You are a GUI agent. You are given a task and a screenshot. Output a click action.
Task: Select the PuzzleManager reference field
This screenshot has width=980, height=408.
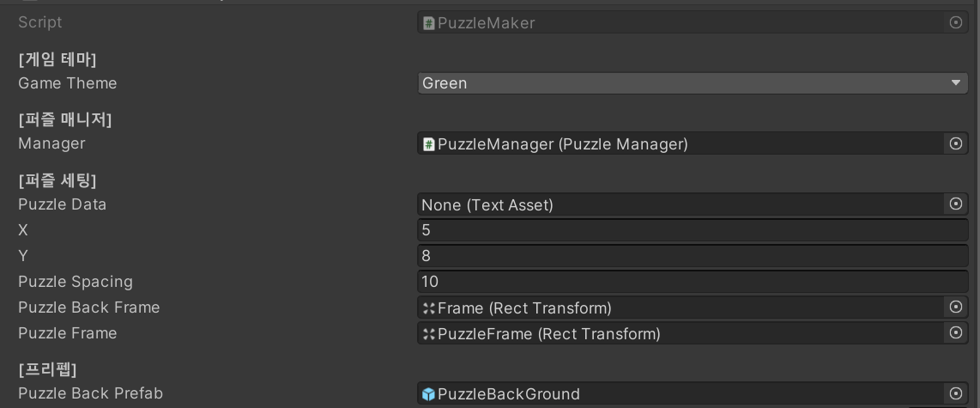coord(682,144)
